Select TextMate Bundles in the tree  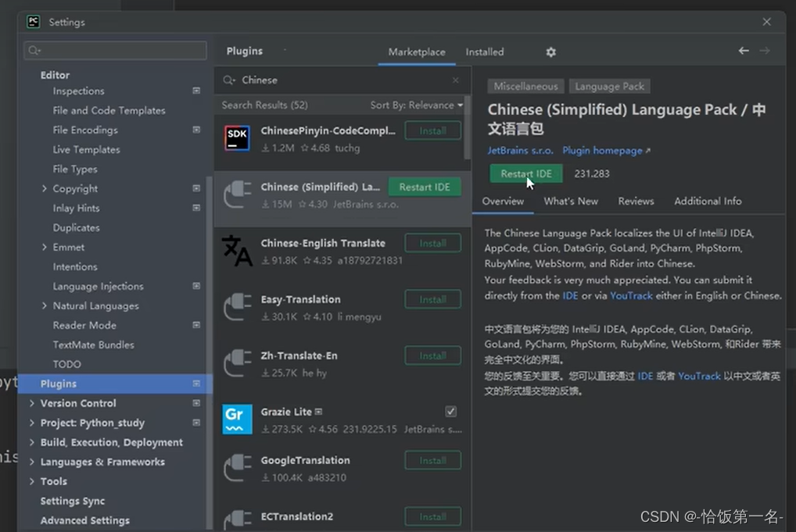coord(93,345)
